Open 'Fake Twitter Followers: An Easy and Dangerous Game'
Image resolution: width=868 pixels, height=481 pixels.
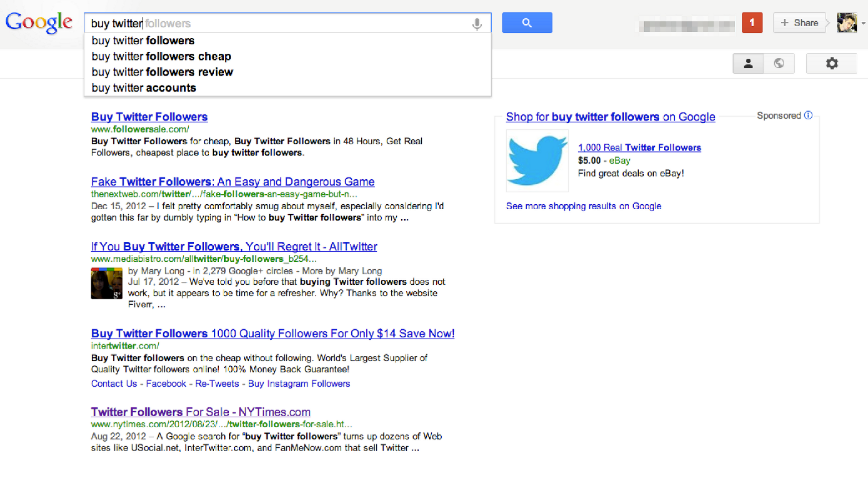point(233,182)
